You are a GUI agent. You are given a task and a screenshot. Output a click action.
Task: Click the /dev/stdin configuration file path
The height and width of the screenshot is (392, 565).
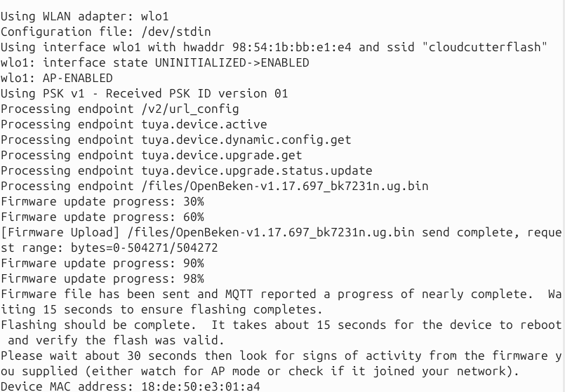pyautogui.click(x=176, y=32)
